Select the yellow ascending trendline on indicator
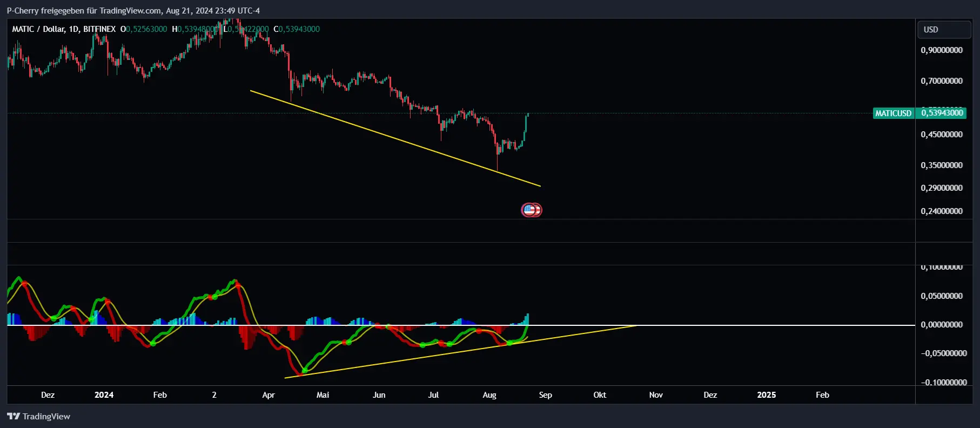This screenshot has height=428, width=980. coord(461,351)
